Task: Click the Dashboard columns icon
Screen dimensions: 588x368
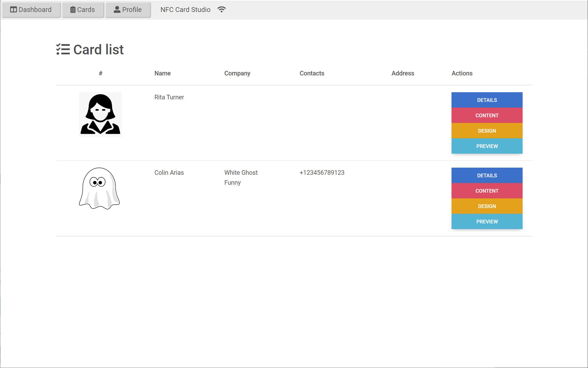Action: pos(13,10)
